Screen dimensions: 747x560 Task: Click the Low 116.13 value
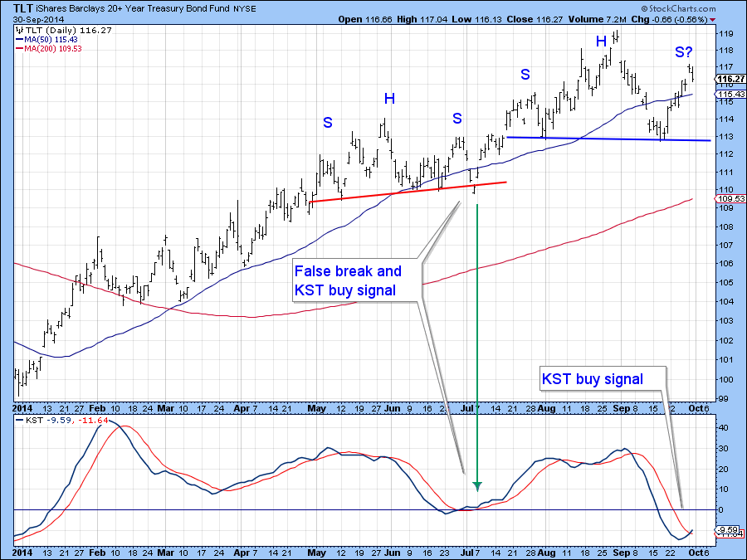pyautogui.click(x=477, y=20)
